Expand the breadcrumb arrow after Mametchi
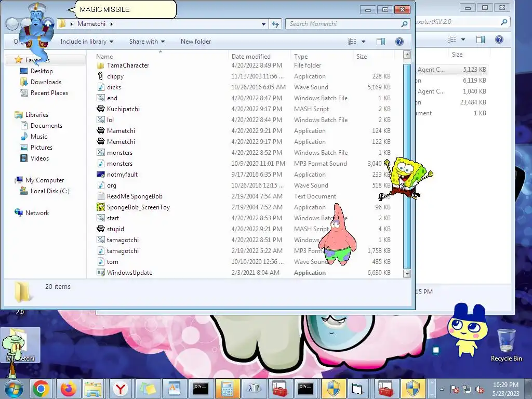 (111, 24)
